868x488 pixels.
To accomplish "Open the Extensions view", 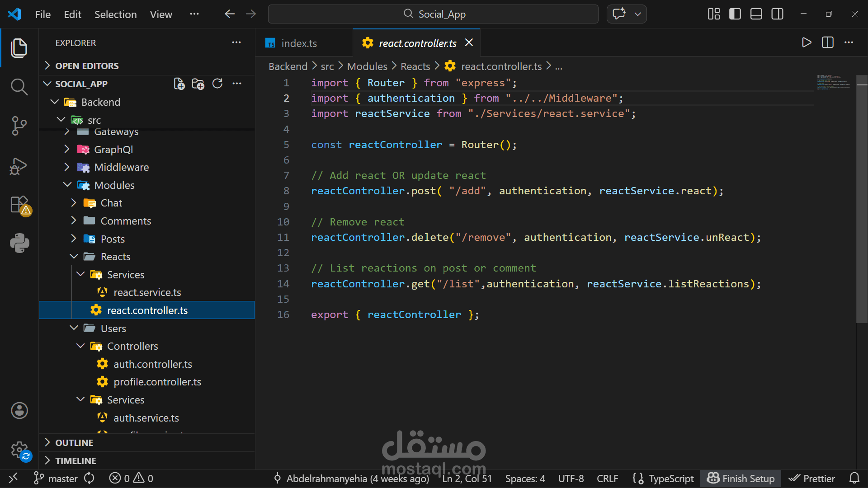I will pyautogui.click(x=19, y=205).
